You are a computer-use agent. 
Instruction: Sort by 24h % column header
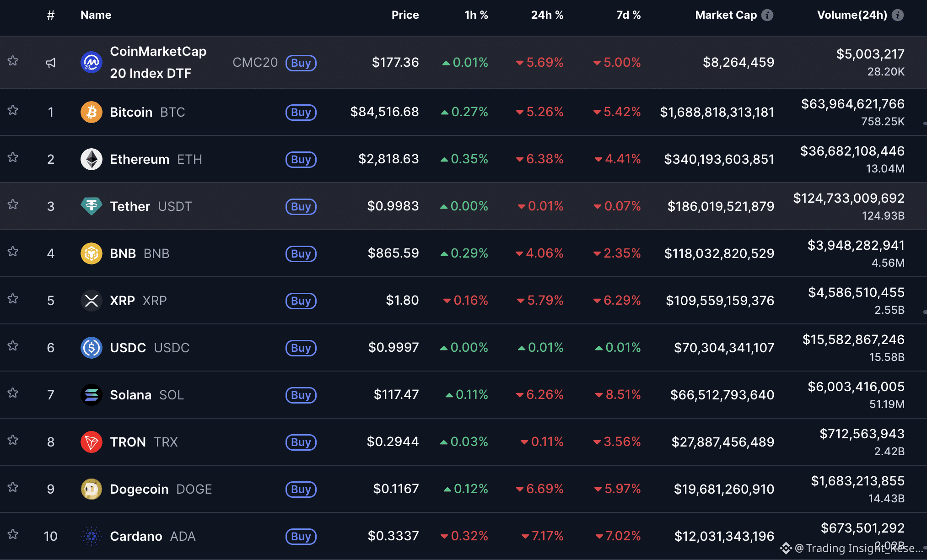pos(547,15)
